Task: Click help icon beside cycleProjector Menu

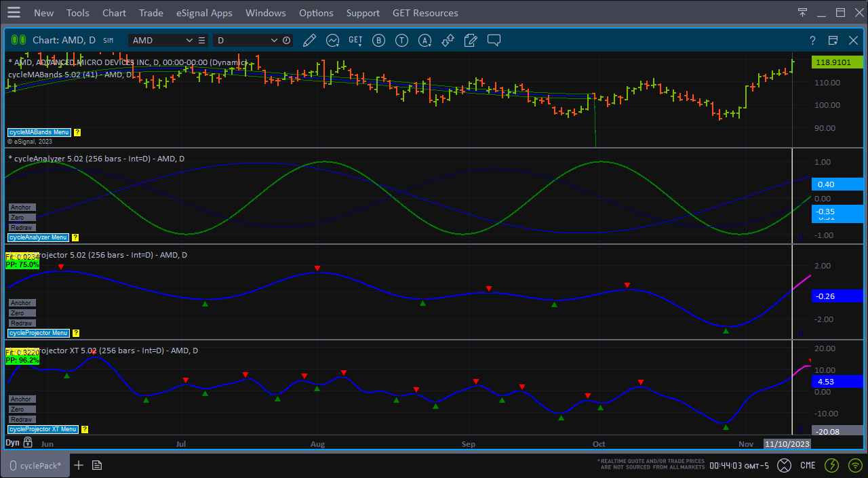Action: click(x=75, y=333)
